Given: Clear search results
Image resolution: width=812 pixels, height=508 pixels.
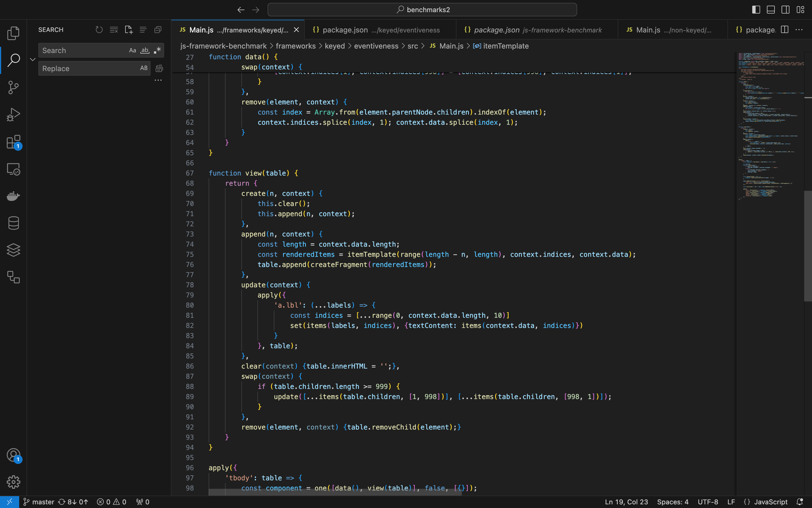Looking at the screenshot, I should click(114, 30).
